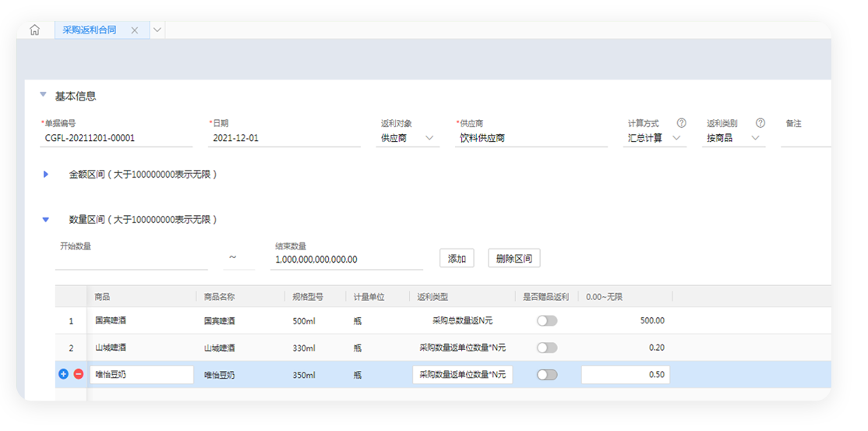Add a row after 唯怡豆奶
Image resolution: width=868 pixels, height=431 pixels.
pos(63,374)
